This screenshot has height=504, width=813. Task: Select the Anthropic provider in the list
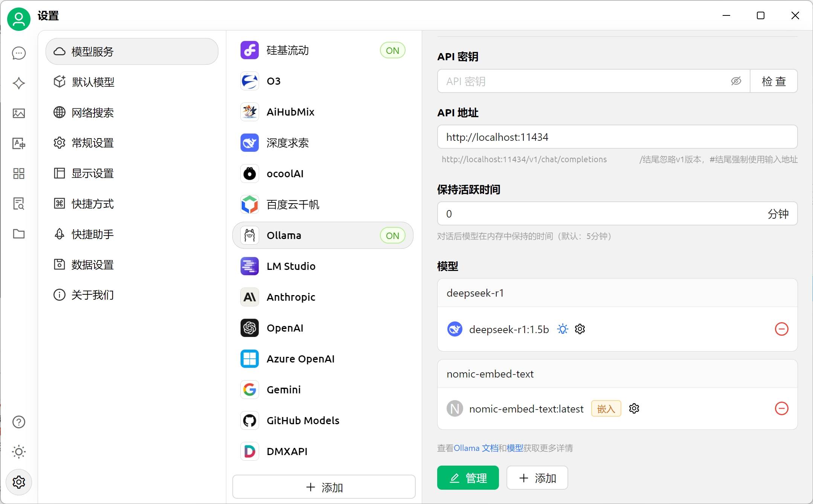pyautogui.click(x=291, y=297)
